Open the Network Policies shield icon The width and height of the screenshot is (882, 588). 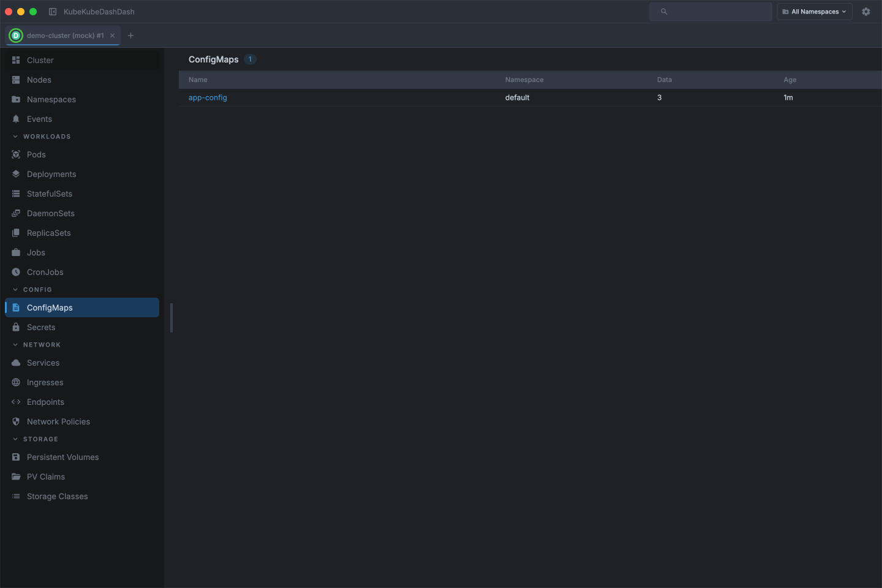(16, 421)
